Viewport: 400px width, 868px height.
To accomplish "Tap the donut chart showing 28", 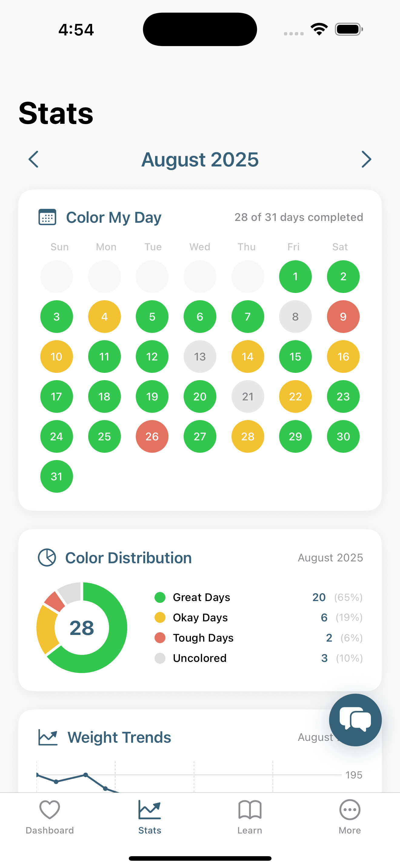I will [x=82, y=627].
